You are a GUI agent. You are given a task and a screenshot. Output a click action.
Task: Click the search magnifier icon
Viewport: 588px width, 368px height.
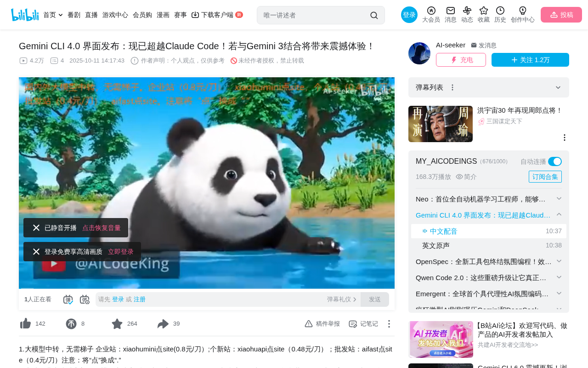click(374, 15)
